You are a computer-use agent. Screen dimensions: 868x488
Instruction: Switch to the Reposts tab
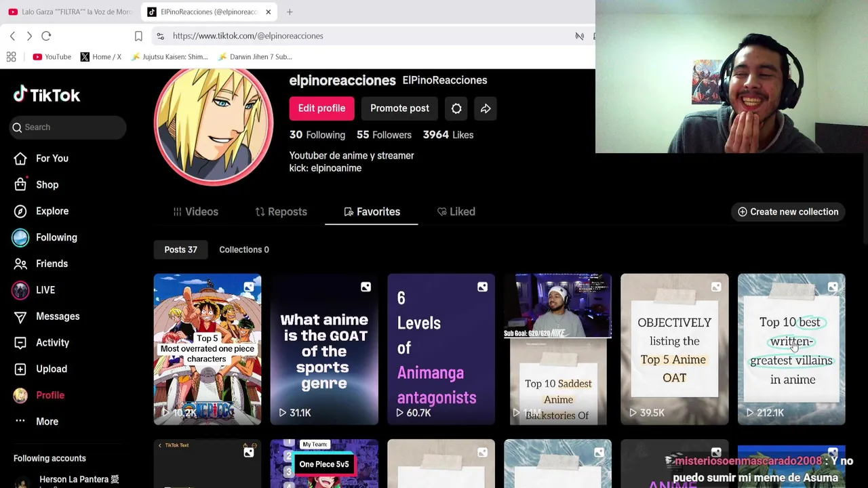(281, 211)
